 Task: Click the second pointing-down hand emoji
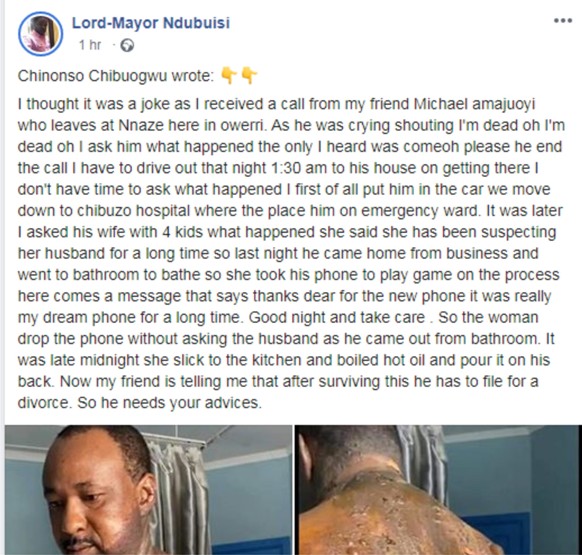click(249, 75)
